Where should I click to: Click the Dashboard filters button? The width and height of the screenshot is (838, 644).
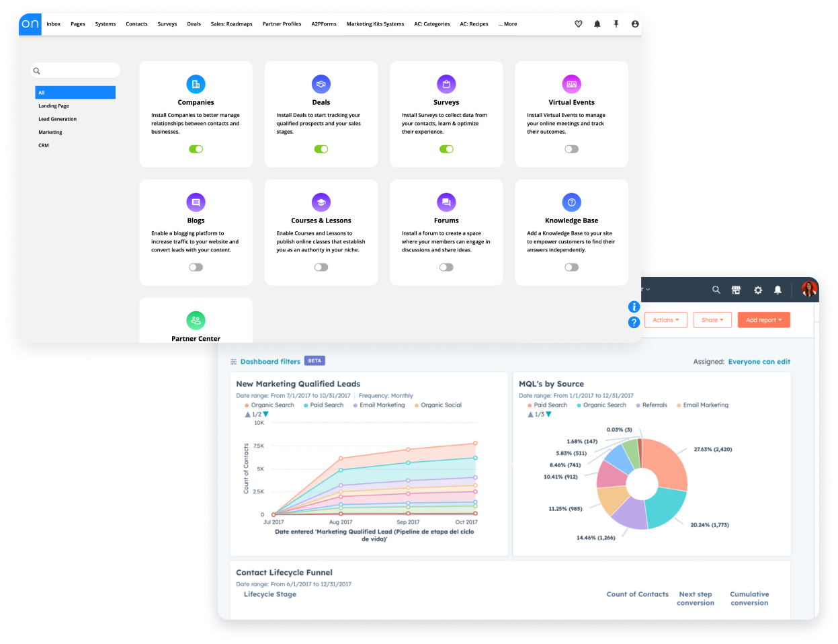pos(269,360)
